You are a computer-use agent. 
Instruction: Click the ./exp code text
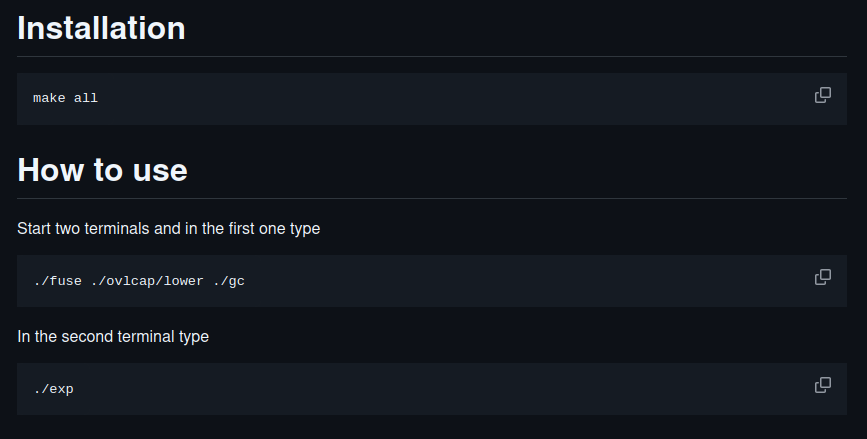point(54,389)
